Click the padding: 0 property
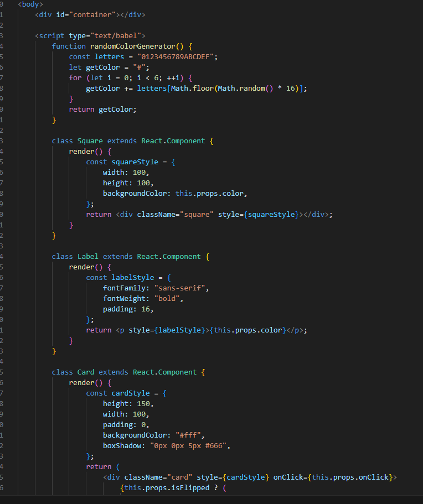Image resolution: width=423 pixels, height=504 pixels. (x=124, y=425)
